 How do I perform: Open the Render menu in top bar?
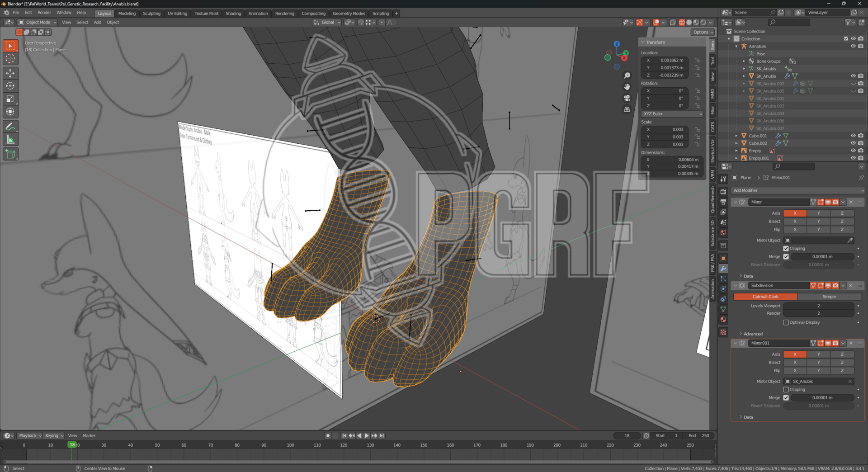(x=44, y=13)
